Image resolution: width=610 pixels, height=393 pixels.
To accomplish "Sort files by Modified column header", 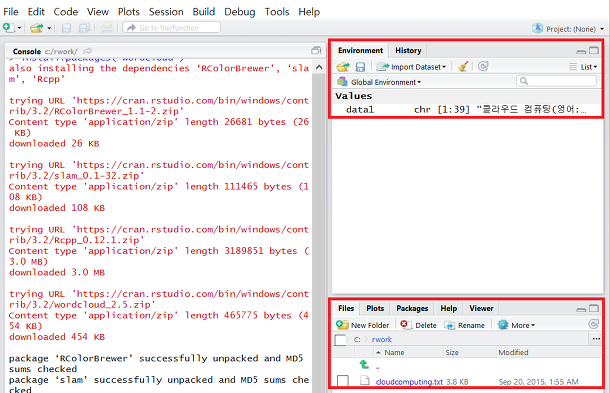I will pyautogui.click(x=549, y=353).
